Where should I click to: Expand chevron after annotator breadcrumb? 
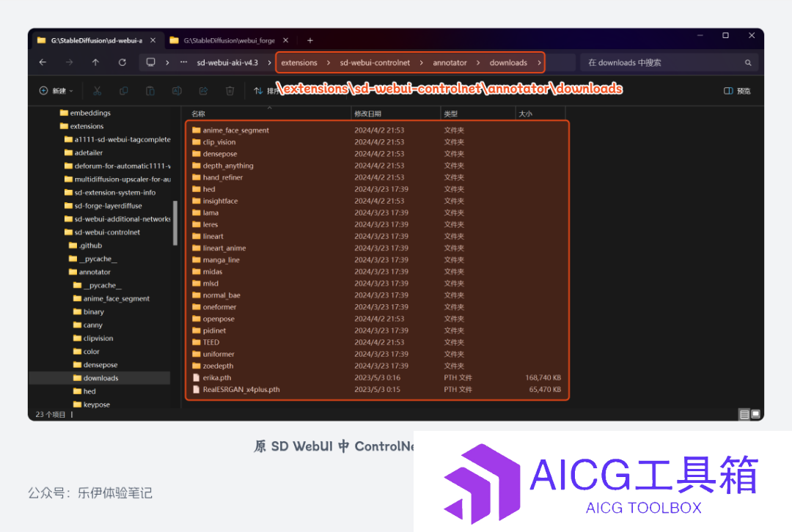click(478, 62)
